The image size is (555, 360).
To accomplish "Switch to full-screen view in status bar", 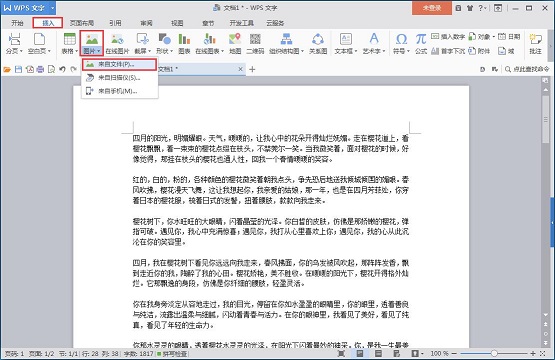I will 342,353.
